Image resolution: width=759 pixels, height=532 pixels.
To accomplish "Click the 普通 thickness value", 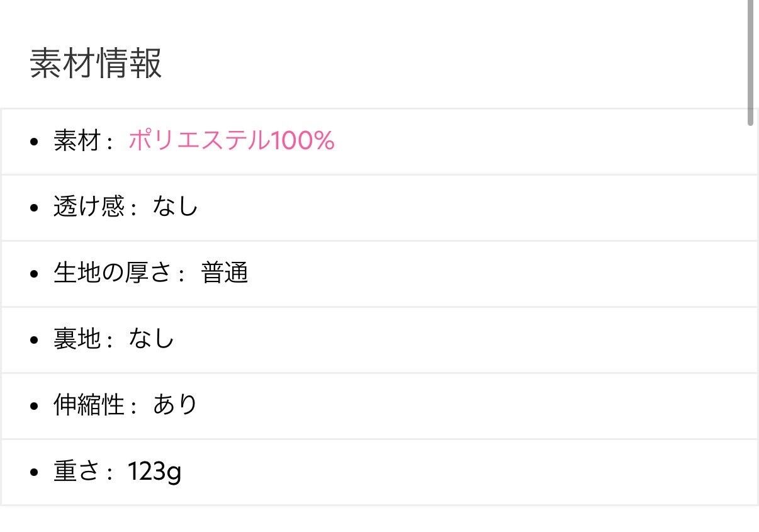I will coord(224,273).
